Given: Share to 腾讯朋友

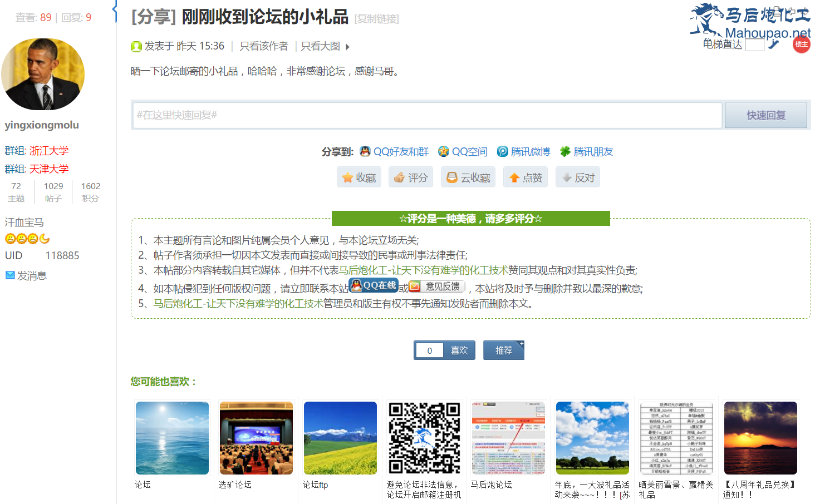Looking at the screenshot, I should click(x=586, y=152).
